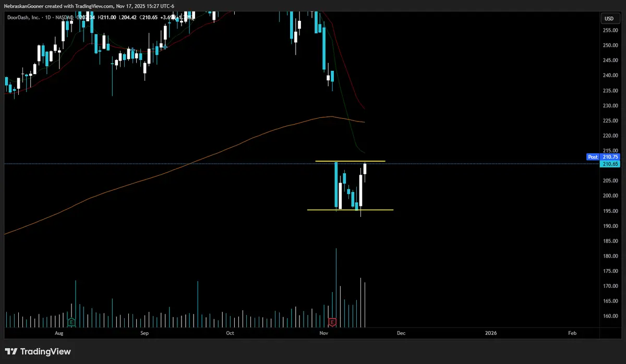The height and width of the screenshot is (364, 626).
Task: Select the lower yellow support line near 195
Action: click(x=350, y=210)
